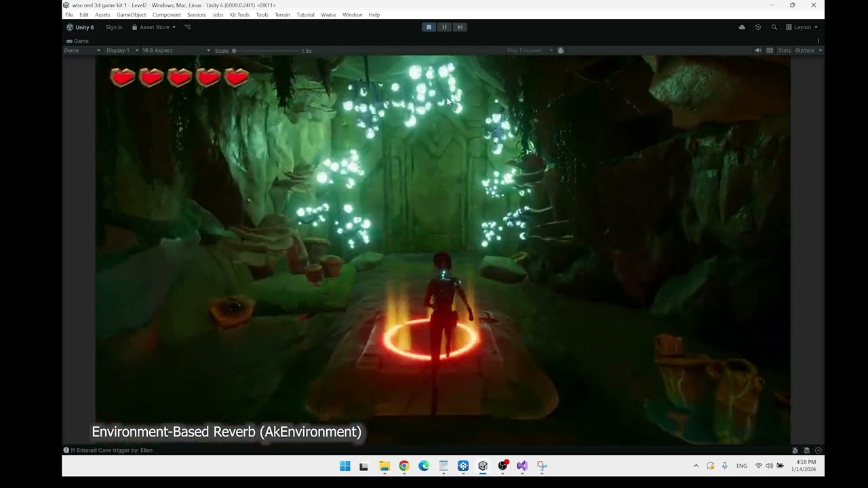Image resolution: width=868 pixels, height=488 pixels.
Task: Open the 16:9 Aspect dropdown
Action: click(176, 51)
